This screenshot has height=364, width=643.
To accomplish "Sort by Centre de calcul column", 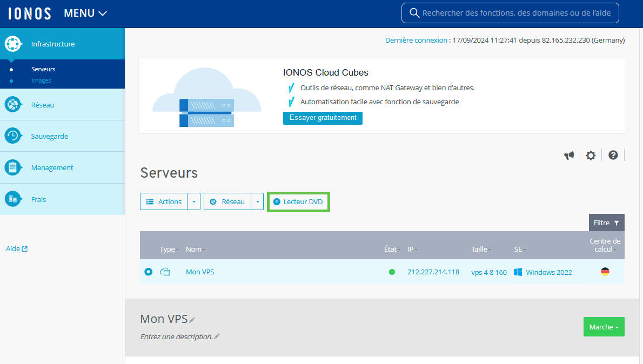I will coord(605,245).
